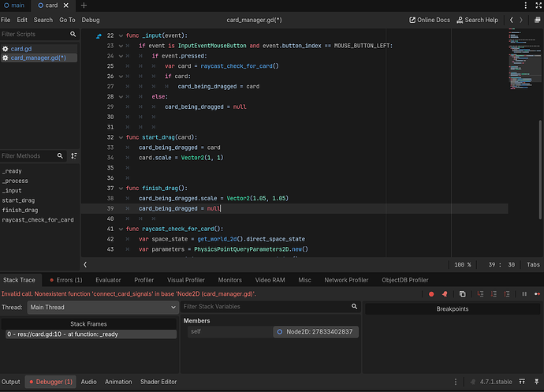Click the override arrow icon beside line 22

pos(99,35)
